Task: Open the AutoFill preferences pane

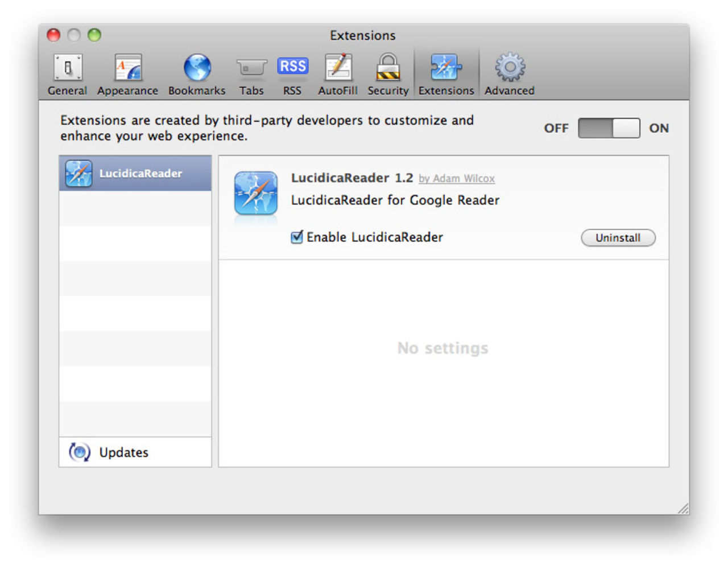Action: [x=338, y=75]
